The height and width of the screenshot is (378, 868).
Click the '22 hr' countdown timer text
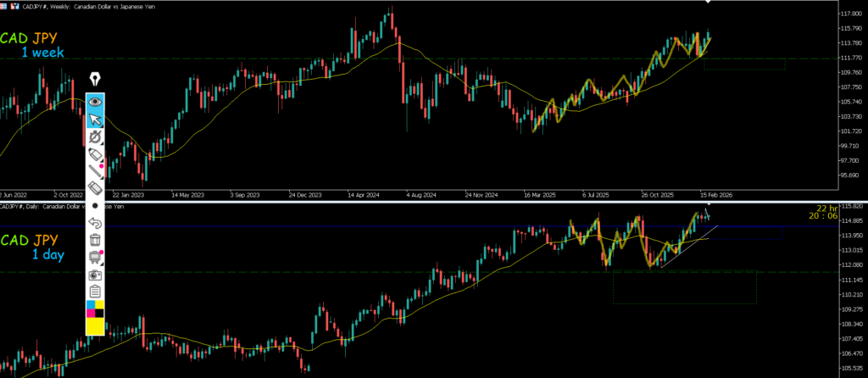827,208
